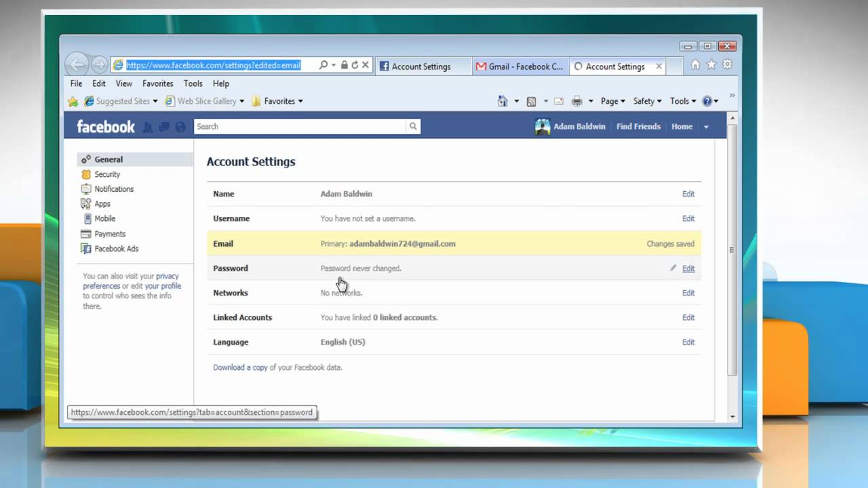Expand the command bar overflow chevron
The width and height of the screenshot is (868, 488).
[732, 96]
